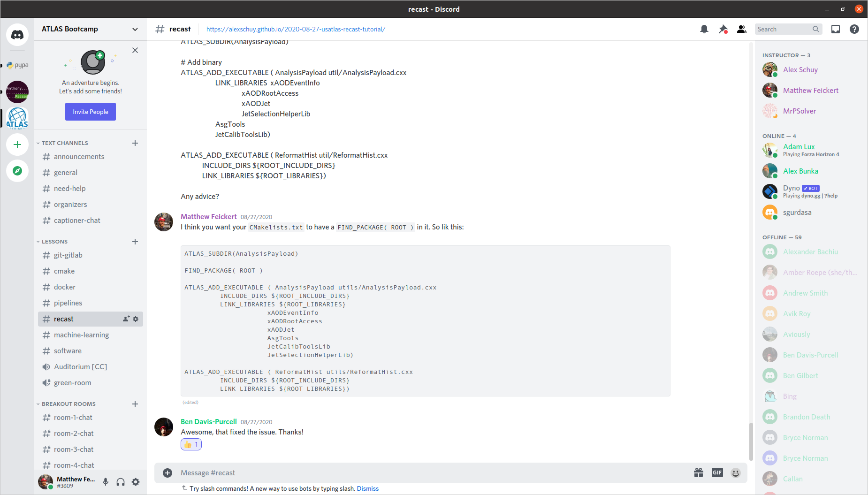The height and width of the screenshot is (495, 868).
Task: Open MrPSolver member profile
Action: 811,111
